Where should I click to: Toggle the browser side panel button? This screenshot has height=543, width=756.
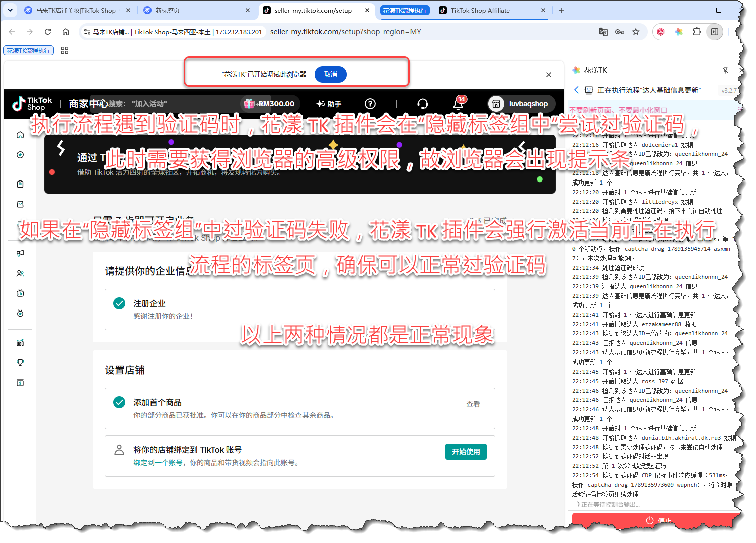715,32
